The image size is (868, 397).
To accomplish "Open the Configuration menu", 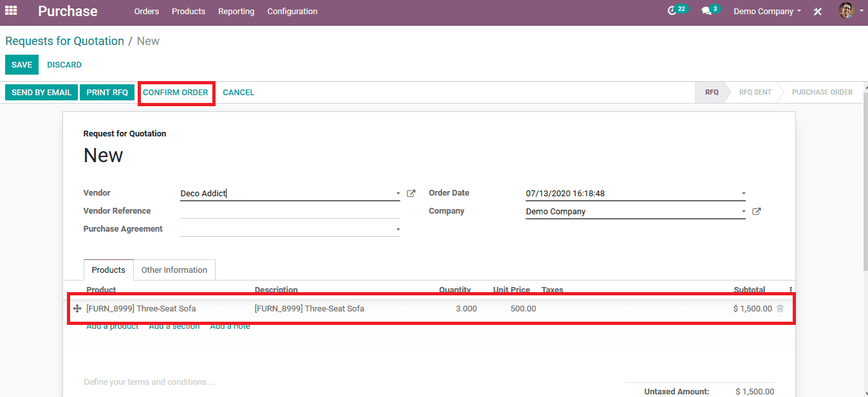I will [x=292, y=12].
